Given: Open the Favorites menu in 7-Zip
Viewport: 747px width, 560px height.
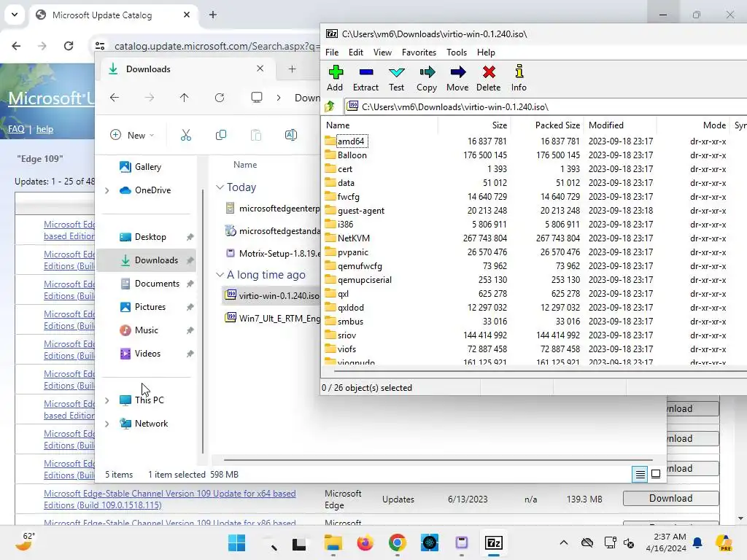Looking at the screenshot, I should 419,52.
